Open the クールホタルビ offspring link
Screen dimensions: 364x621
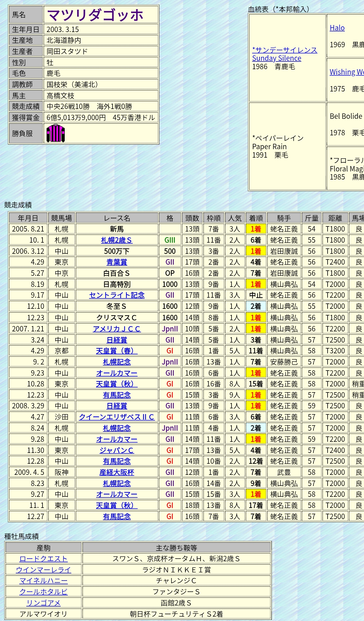point(43,592)
